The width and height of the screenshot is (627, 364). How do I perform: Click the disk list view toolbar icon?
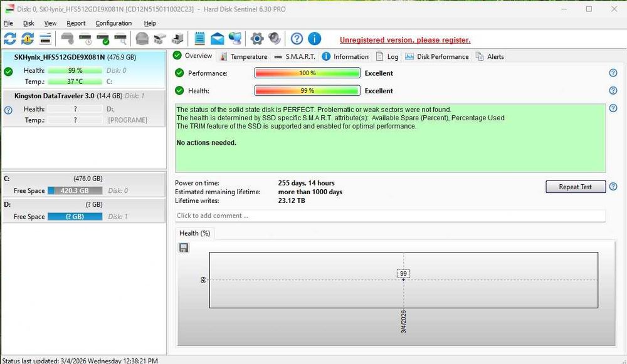tap(46, 39)
